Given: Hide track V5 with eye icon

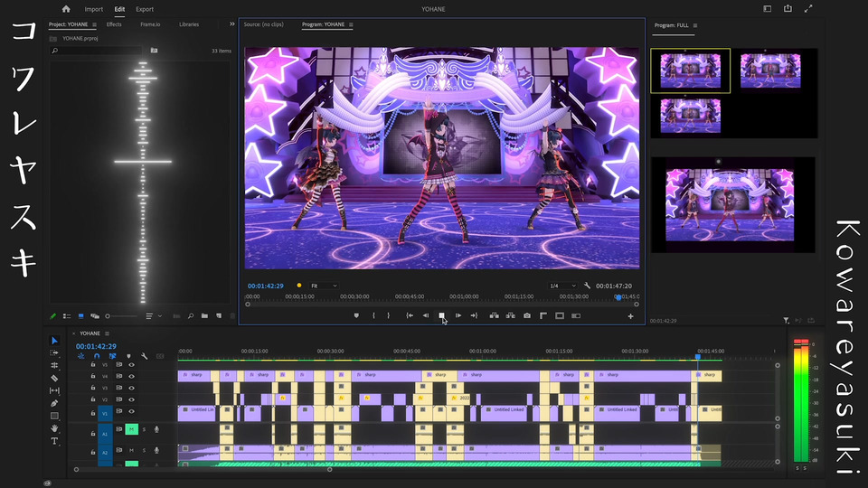Looking at the screenshot, I should click(x=131, y=364).
